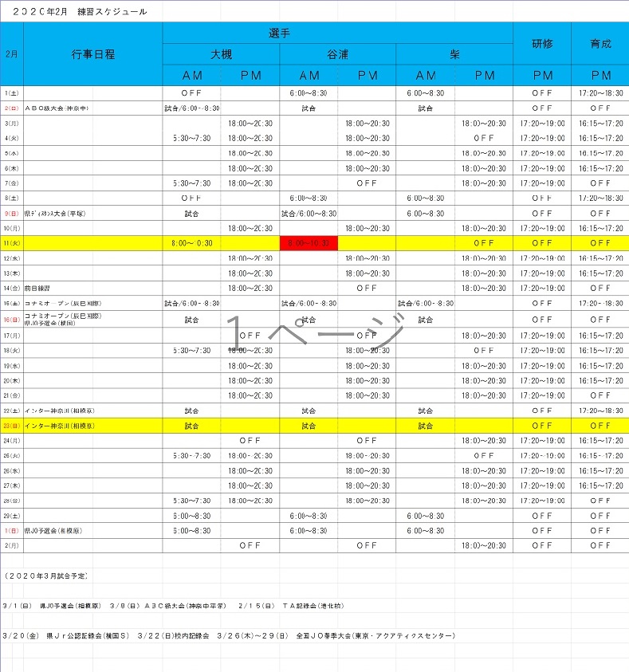Select the red '8:00~10:30' cell on 11(火)
The width and height of the screenshot is (629, 672).
309,243
